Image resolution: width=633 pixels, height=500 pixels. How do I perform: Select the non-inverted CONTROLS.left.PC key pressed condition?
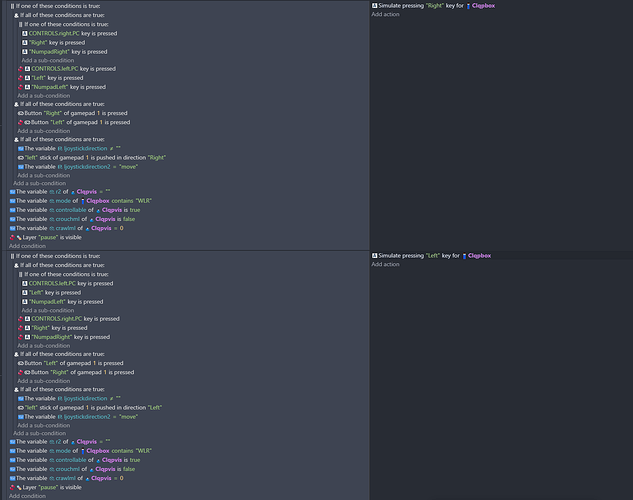click(x=71, y=284)
